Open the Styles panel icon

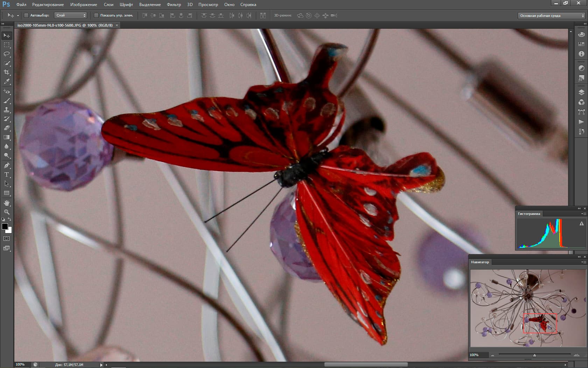(x=581, y=78)
